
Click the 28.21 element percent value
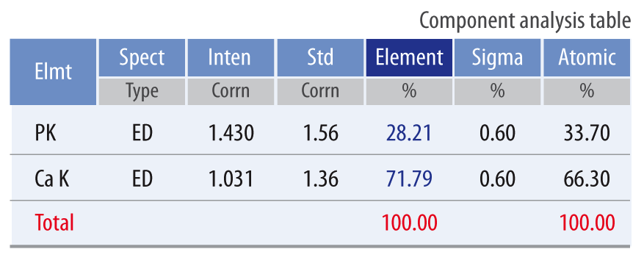409,133
